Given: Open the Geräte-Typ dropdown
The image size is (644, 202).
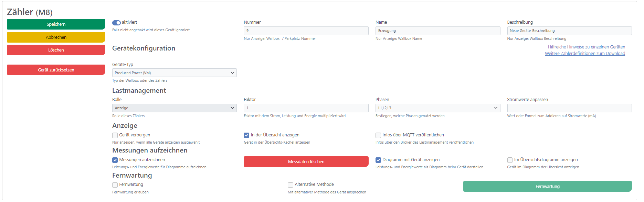Looking at the screenshot, I should (x=175, y=73).
